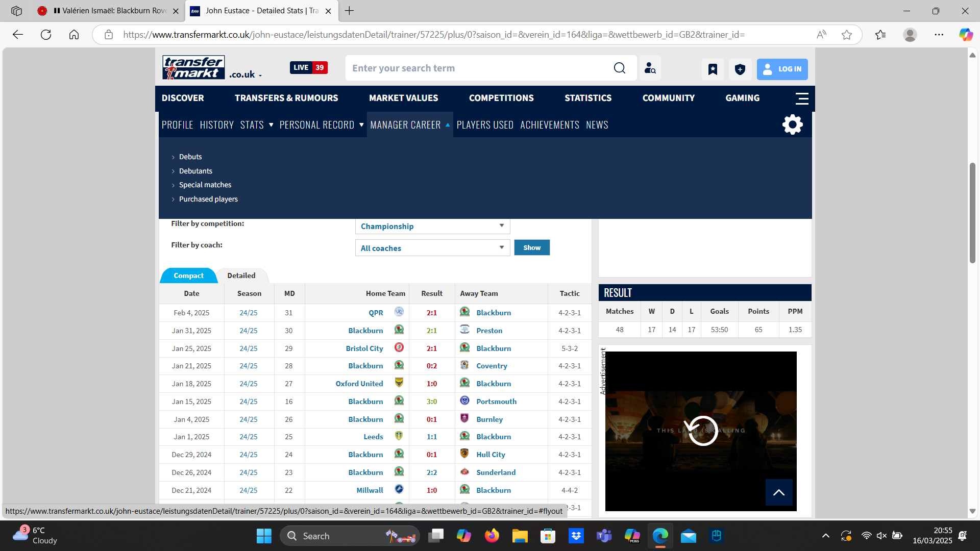Open the Statistics menu
The height and width of the screenshot is (551, 980).
[588, 98]
